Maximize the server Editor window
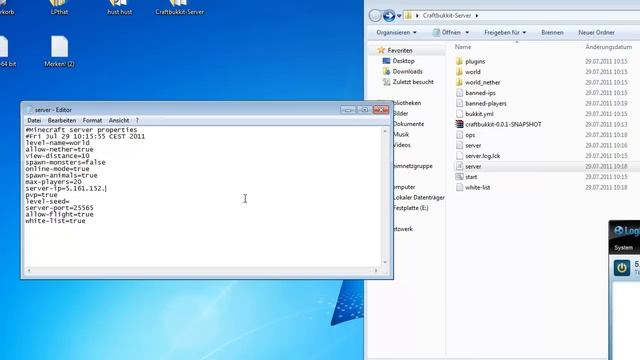640x360 pixels. (364, 109)
